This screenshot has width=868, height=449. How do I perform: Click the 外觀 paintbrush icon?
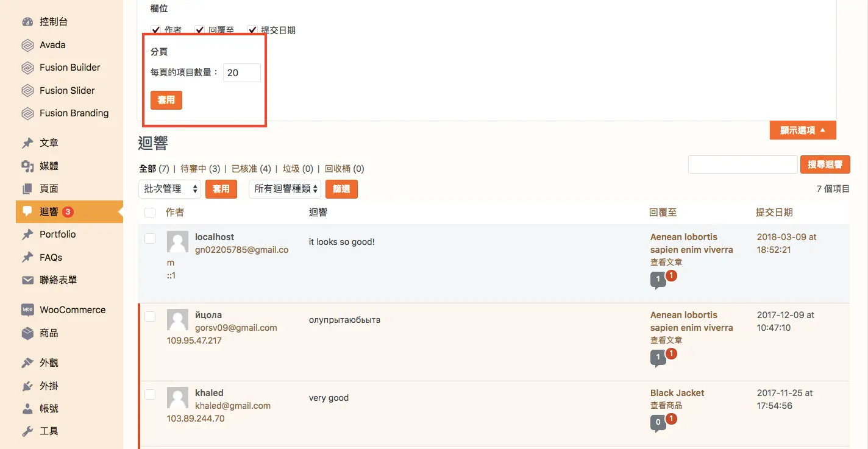coord(27,363)
